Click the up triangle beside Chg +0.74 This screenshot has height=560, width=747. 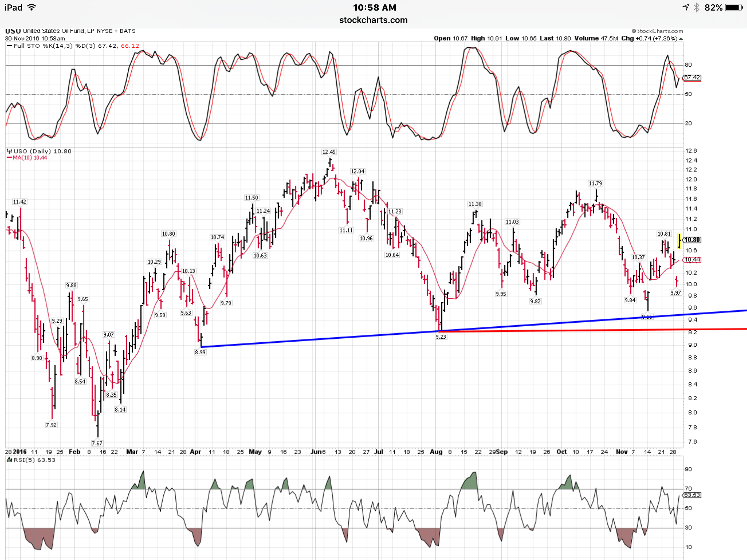pos(681,39)
